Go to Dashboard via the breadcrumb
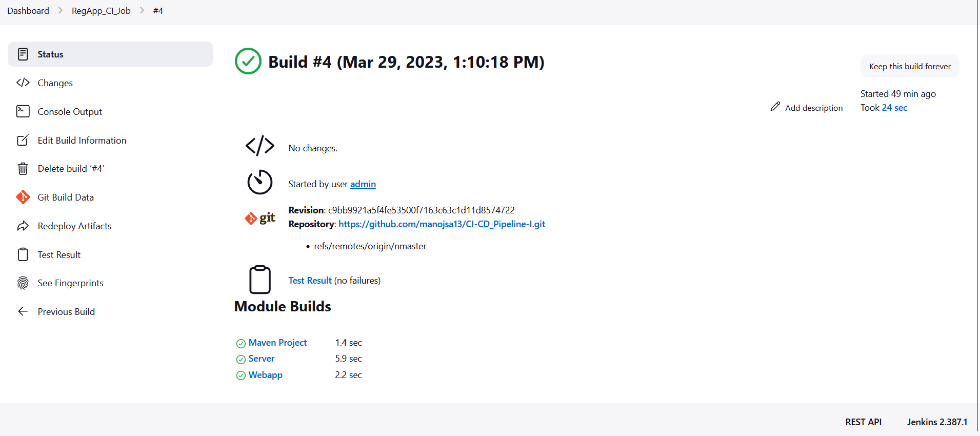Screen dimensions: 980x436 [28, 10]
